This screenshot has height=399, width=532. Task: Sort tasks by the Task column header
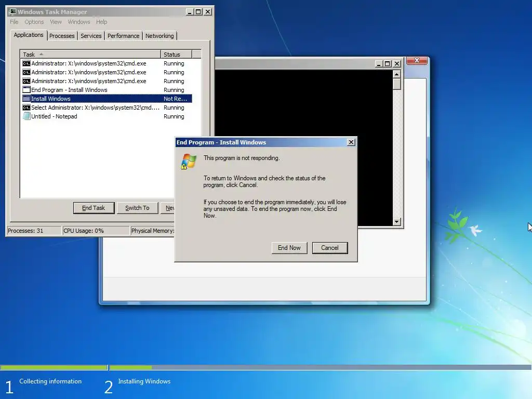(90, 54)
